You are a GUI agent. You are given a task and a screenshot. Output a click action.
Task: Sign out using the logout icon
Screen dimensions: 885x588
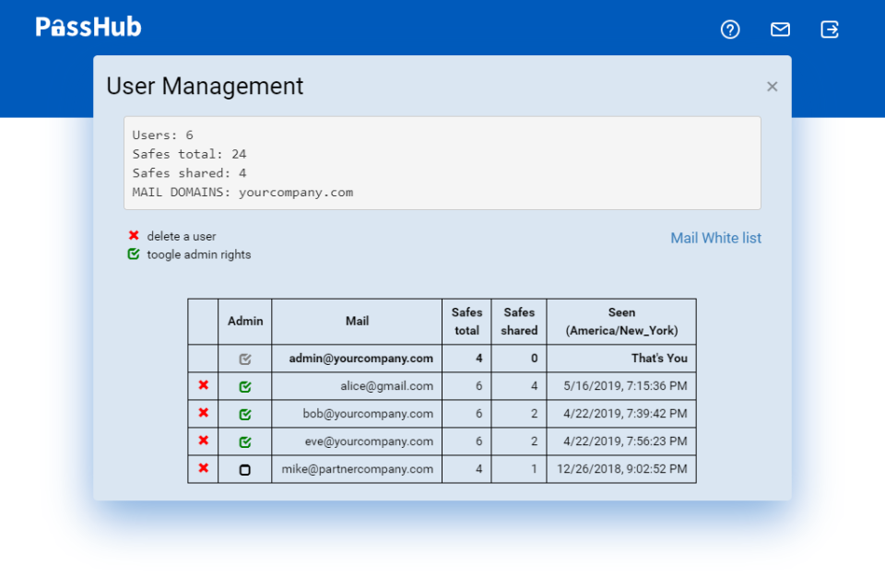(x=829, y=29)
